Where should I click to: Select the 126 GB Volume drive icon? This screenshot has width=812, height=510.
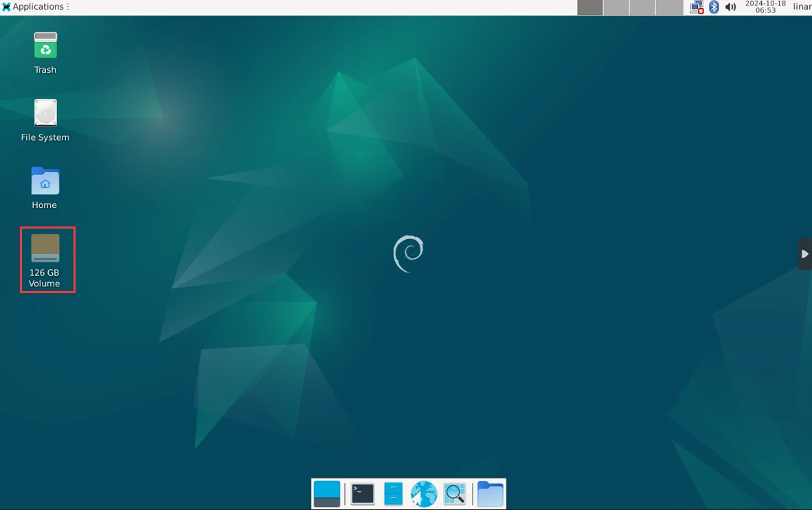tap(45, 259)
